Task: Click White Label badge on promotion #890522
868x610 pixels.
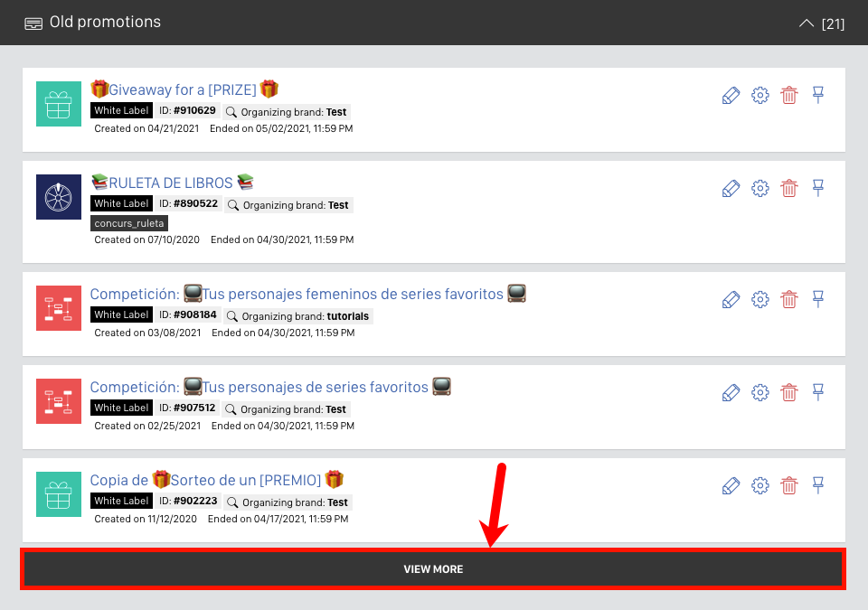Action: tap(121, 203)
